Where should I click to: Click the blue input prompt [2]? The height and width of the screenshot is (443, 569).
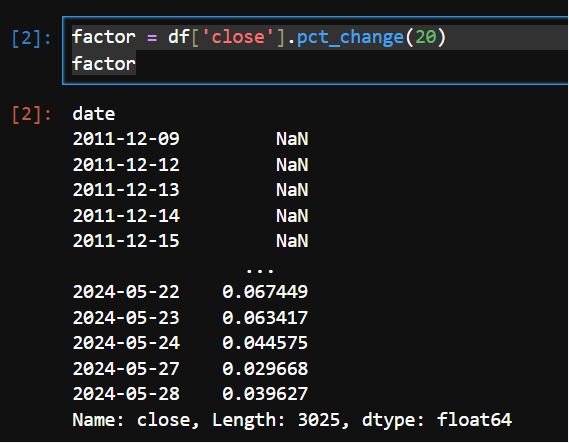point(31,38)
